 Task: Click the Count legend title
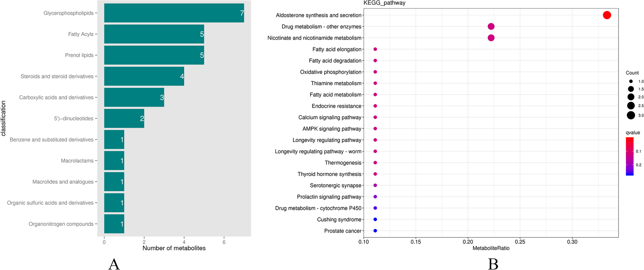point(632,73)
